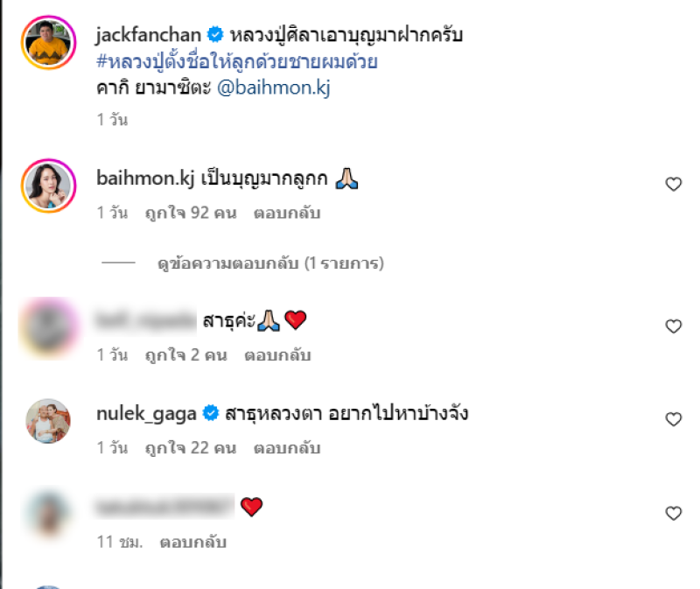Like the red heart emoji comment from 11 ชม.

(x=673, y=514)
